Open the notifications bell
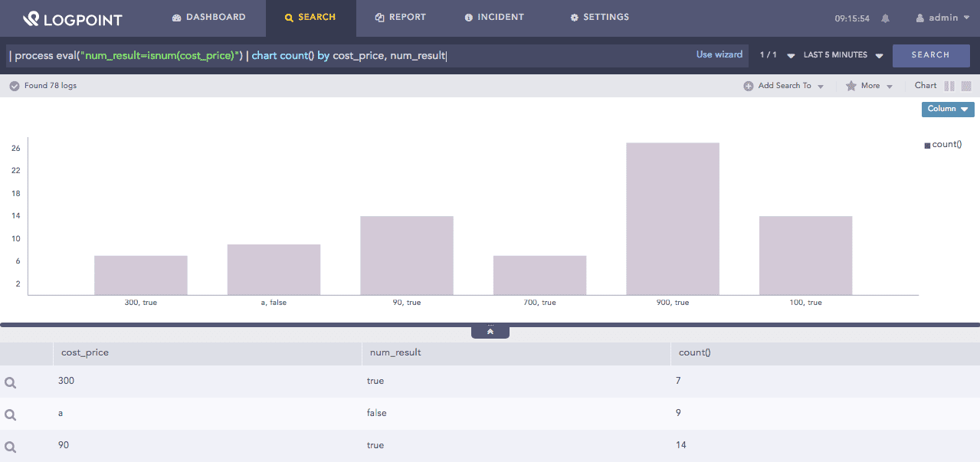Image resolution: width=980 pixels, height=462 pixels. [886, 18]
